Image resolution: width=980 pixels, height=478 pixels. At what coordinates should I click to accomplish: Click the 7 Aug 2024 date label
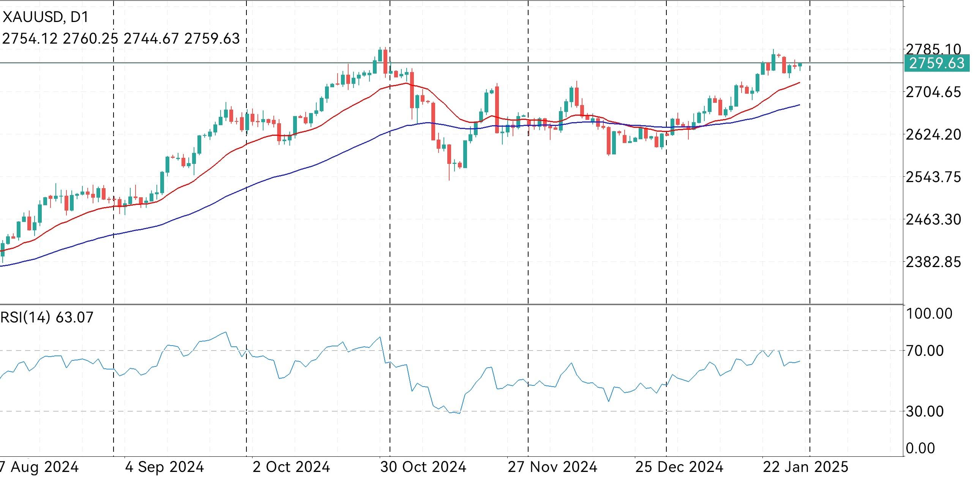[39, 467]
